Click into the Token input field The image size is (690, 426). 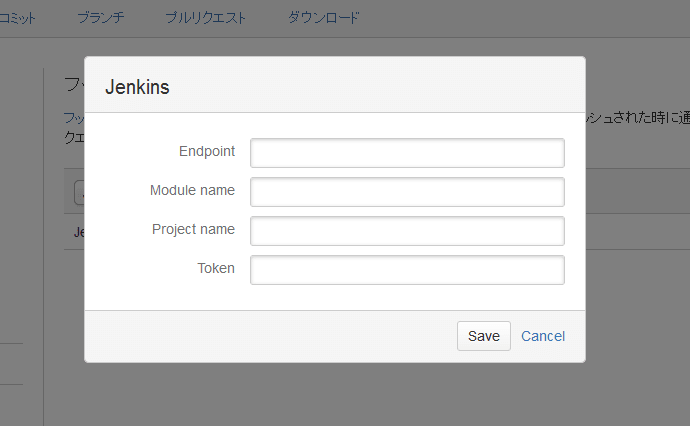coord(407,270)
